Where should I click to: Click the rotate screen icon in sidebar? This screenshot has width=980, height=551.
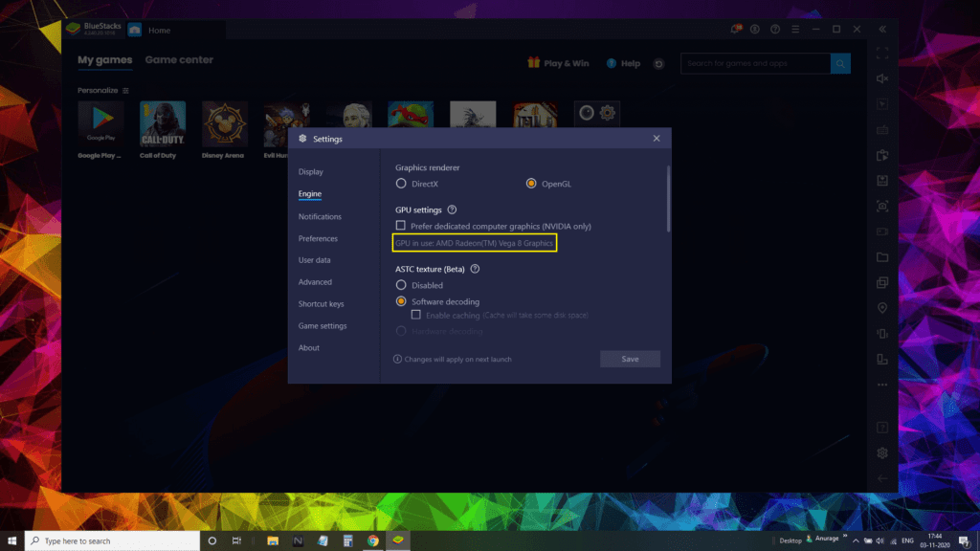(882, 360)
